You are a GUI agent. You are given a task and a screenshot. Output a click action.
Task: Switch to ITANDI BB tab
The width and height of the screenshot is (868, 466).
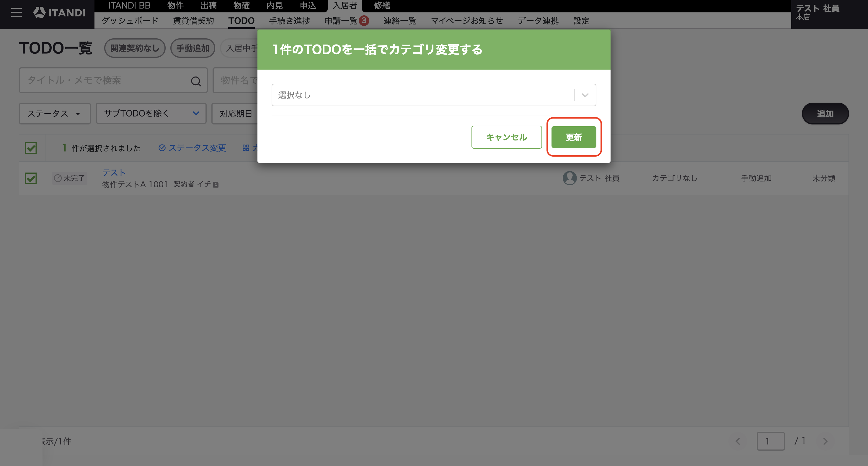(x=129, y=6)
